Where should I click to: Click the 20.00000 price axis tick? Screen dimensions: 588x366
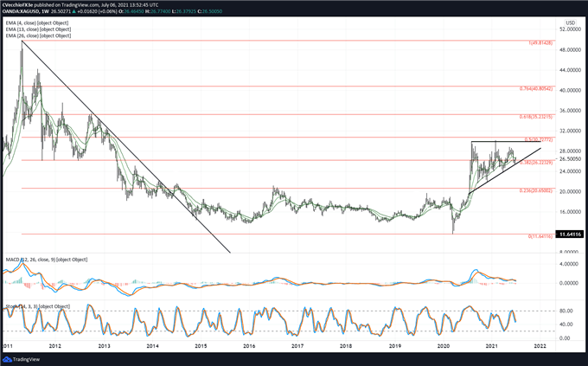570,191
